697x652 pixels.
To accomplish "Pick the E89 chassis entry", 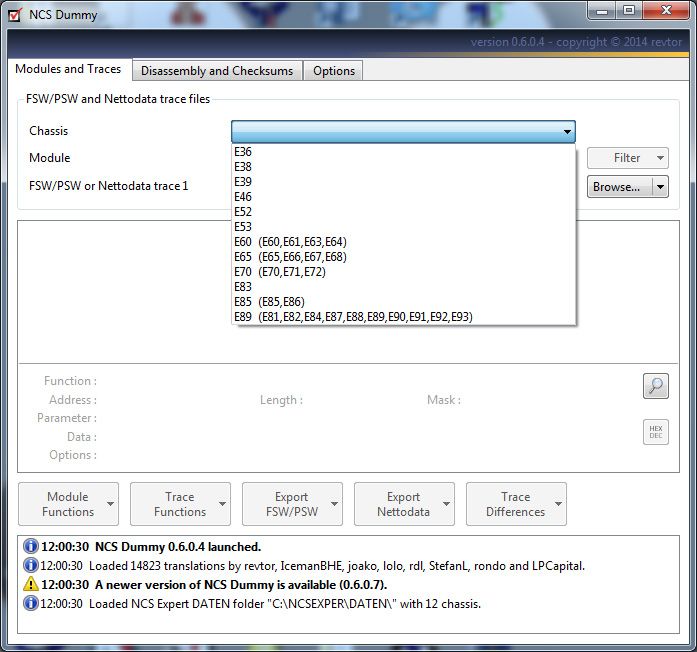I will (x=352, y=317).
